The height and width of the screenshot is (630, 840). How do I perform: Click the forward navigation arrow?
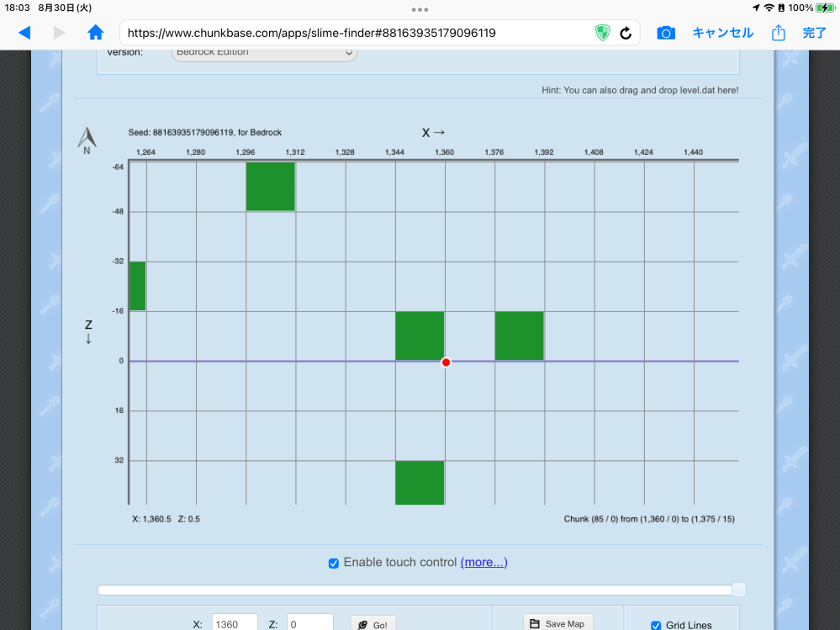[x=60, y=33]
